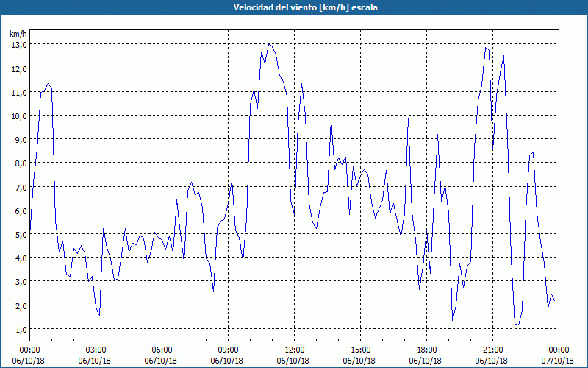Click the 1,0 y-axis value
588x368 pixels.
tap(21, 330)
